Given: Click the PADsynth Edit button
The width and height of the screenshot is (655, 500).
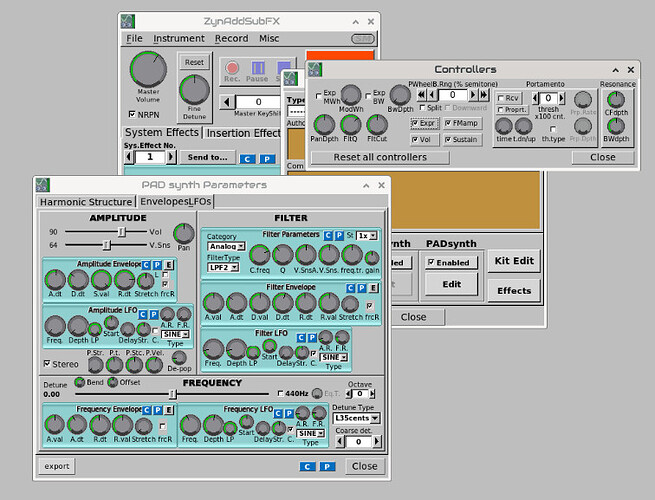Looking at the screenshot, I should (452, 284).
